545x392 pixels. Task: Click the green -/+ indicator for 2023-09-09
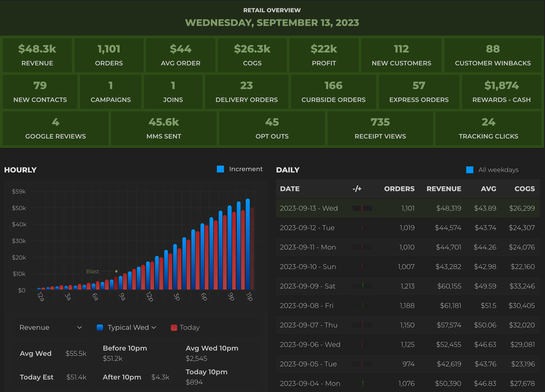362,286
